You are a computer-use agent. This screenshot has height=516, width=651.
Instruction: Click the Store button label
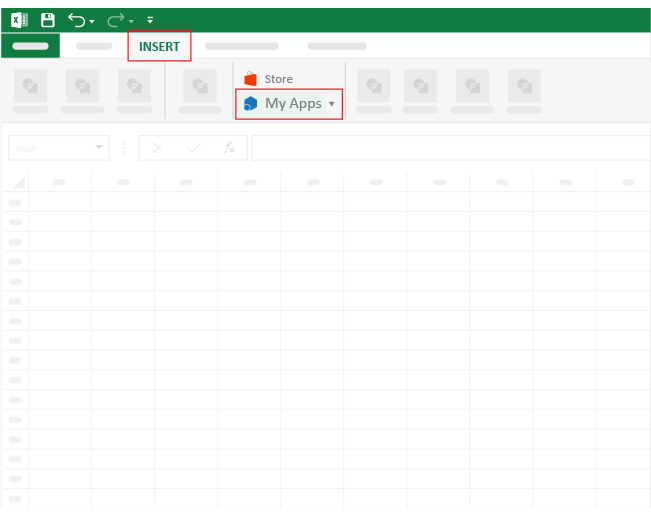point(279,79)
